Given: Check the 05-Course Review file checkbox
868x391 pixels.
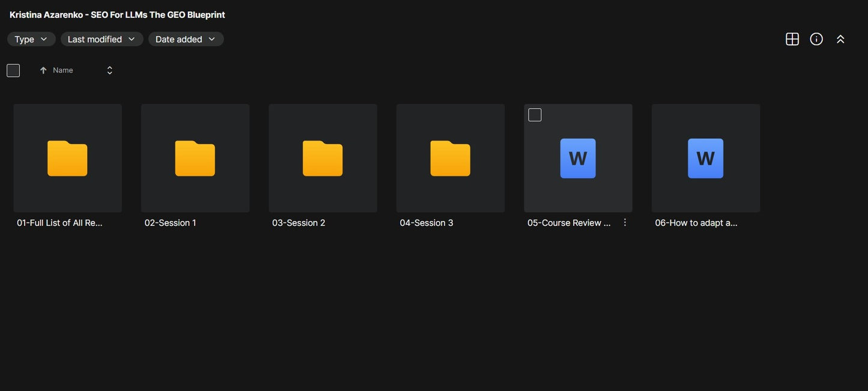Looking at the screenshot, I should pos(535,115).
